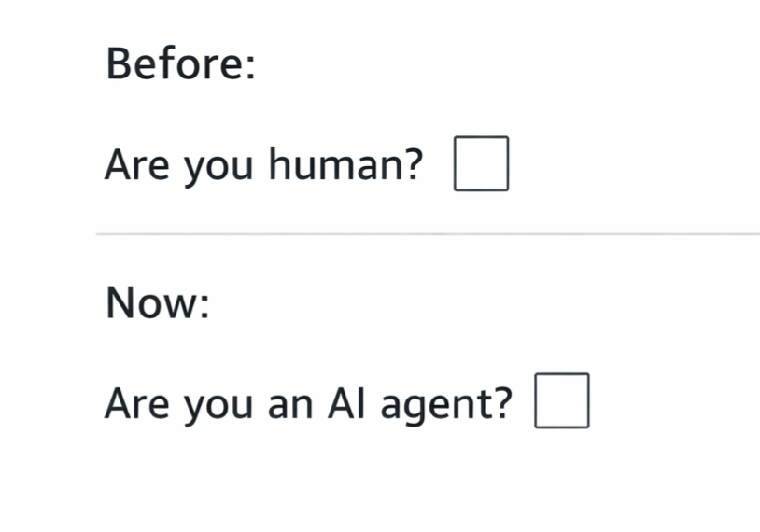The width and height of the screenshot is (760, 532).
Task: Click the colon after "Before"
Action: (248, 69)
